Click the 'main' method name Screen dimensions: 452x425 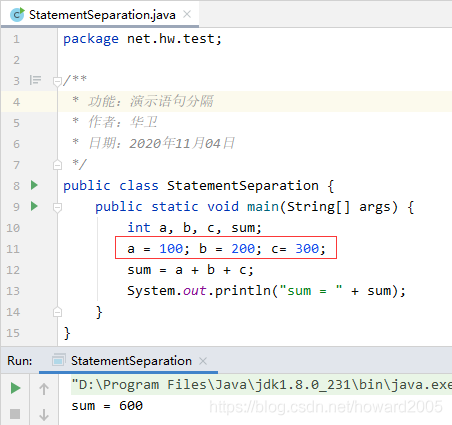(263, 207)
